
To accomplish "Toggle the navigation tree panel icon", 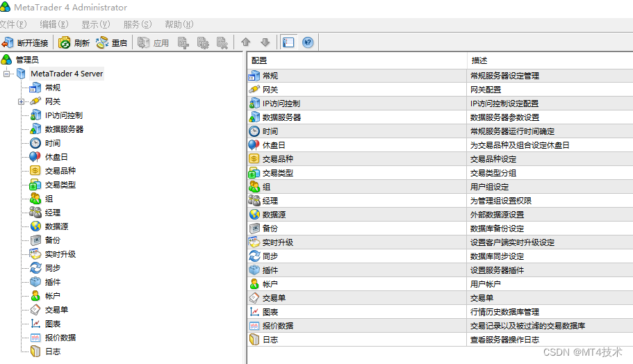I will point(288,42).
